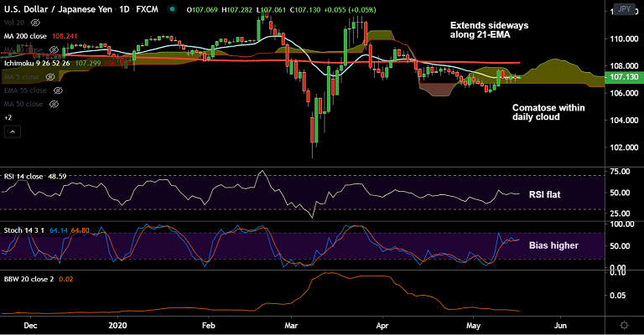Select the 'Bias higher' annotation
Viewport: 644px width, 335px height.
coord(553,245)
